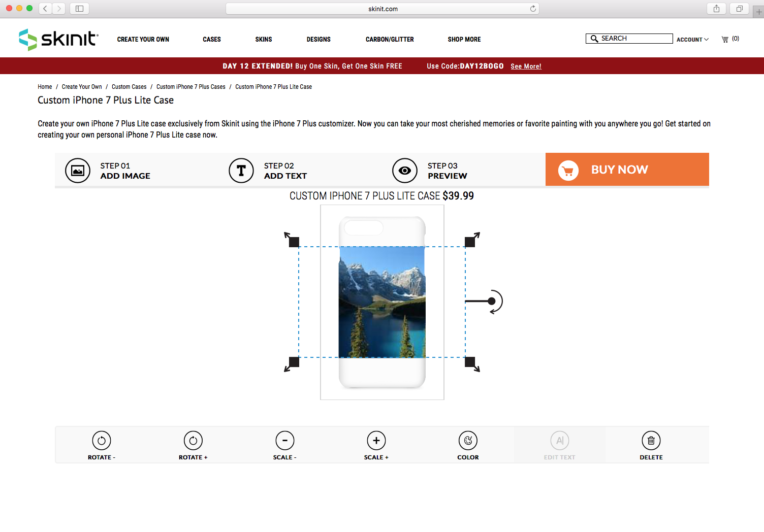Viewport: 764px width, 532px height.
Task: Open Custom Cases breadcrumb link
Action: (x=129, y=87)
